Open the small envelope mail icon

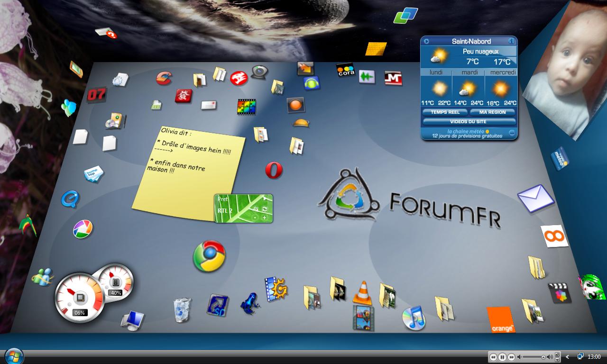[x=209, y=105]
